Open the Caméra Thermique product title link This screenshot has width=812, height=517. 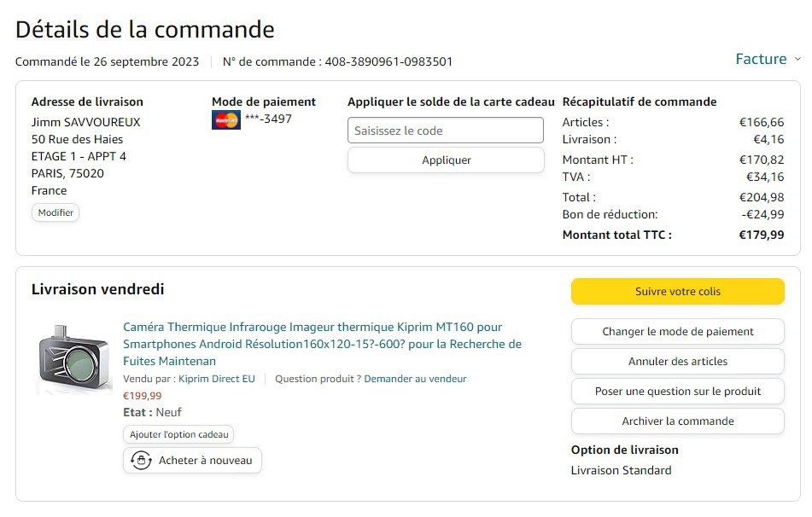click(x=322, y=344)
